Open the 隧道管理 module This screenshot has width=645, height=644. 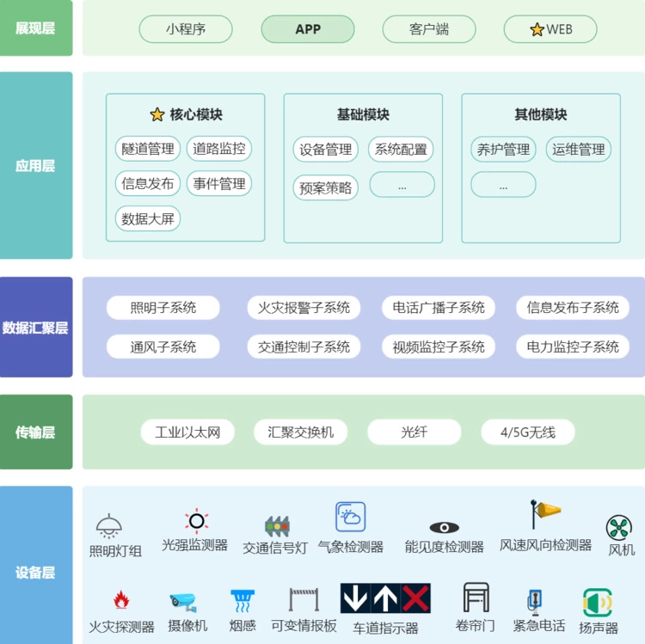pos(148,149)
